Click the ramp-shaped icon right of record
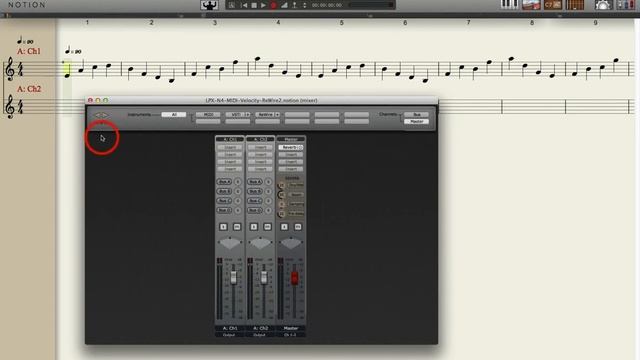 [284, 5]
